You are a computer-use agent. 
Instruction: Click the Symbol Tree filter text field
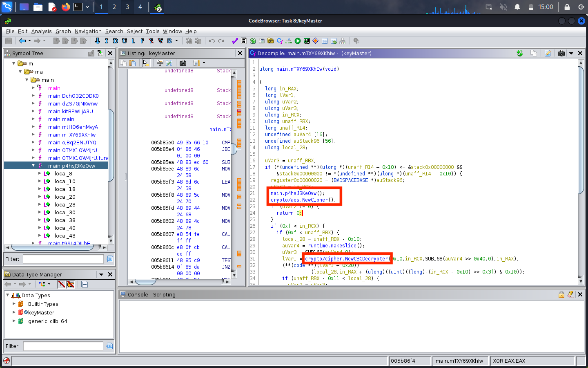pos(63,259)
